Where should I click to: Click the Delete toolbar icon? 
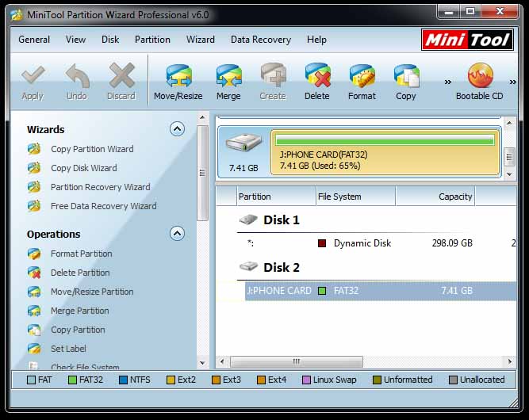pyautogui.click(x=317, y=74)
